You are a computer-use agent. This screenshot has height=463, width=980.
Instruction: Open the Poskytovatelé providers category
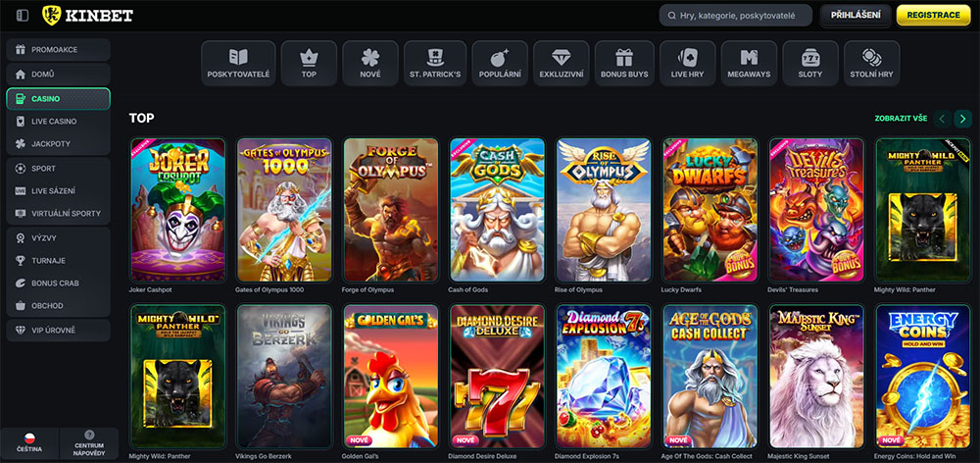click(238, 63)
